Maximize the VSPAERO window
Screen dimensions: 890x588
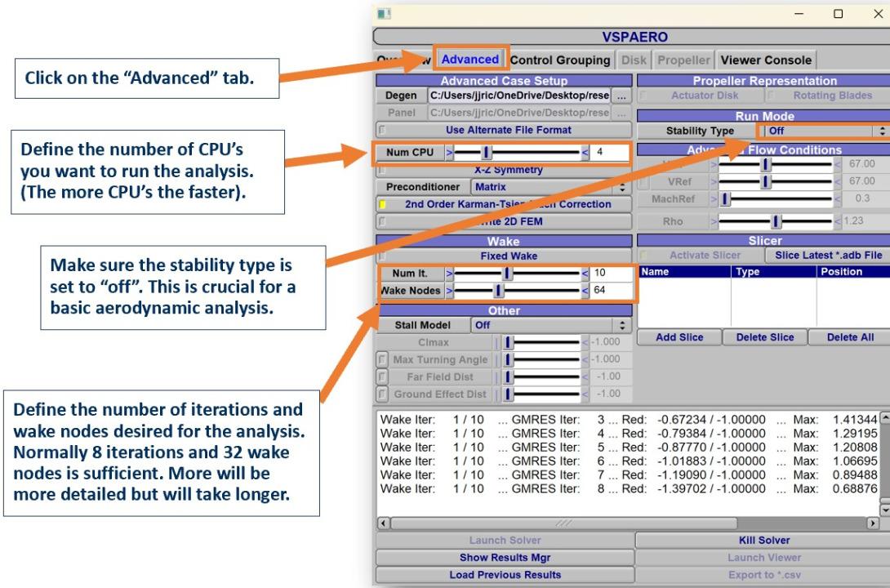point(838,14)
